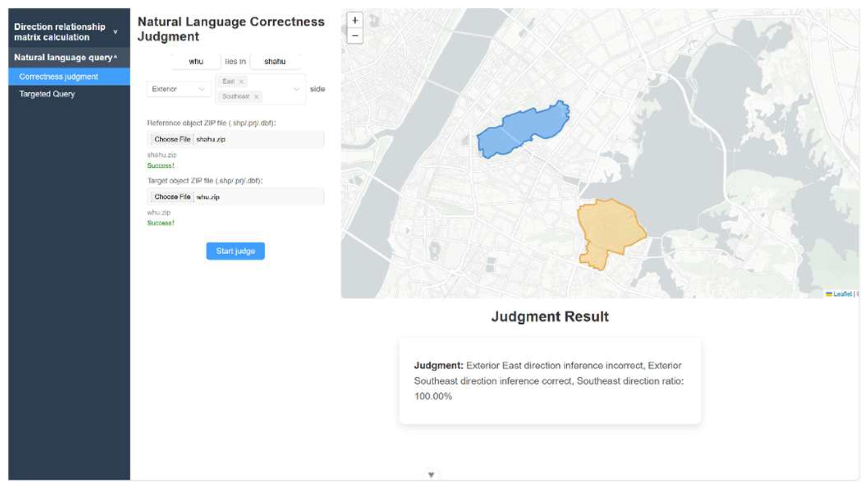Click the whu target name field
This screenshot has height=488, width=868.
(196, 62)
